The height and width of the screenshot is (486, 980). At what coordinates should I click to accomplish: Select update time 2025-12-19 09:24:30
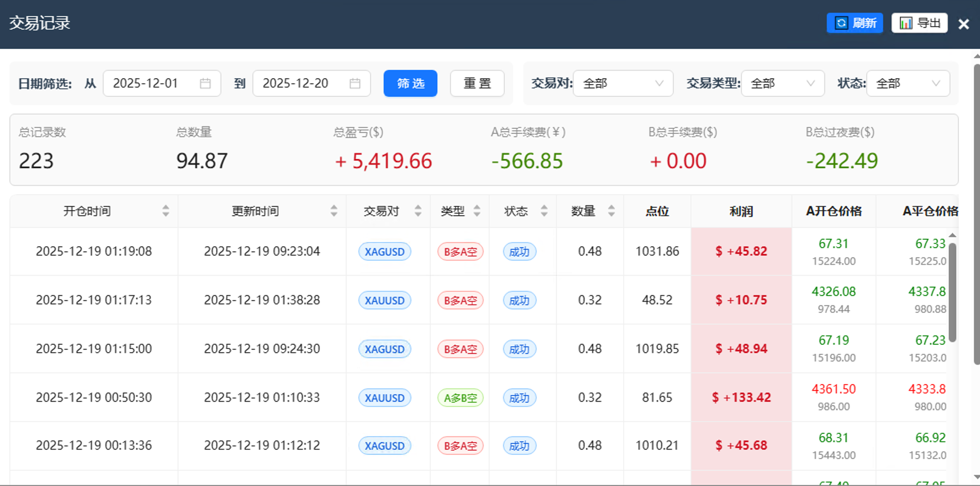262,349
